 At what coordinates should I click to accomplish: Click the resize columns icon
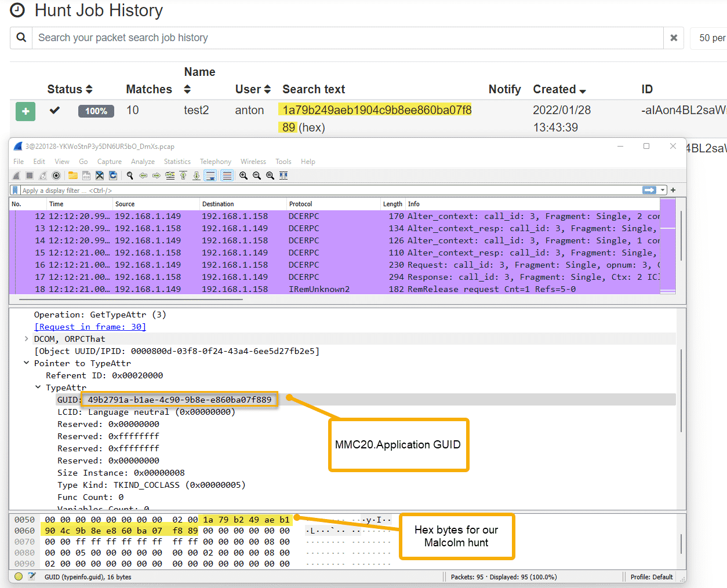click(283, 176)
